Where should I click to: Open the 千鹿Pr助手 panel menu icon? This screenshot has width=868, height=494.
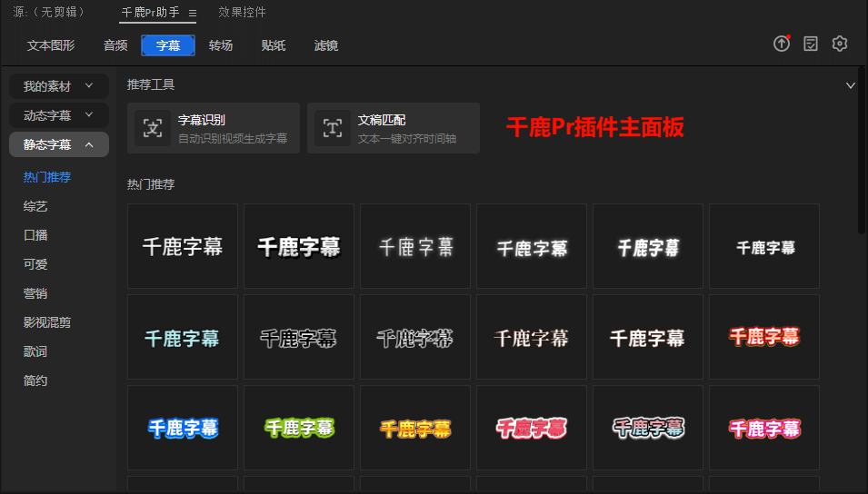point(193,14)
